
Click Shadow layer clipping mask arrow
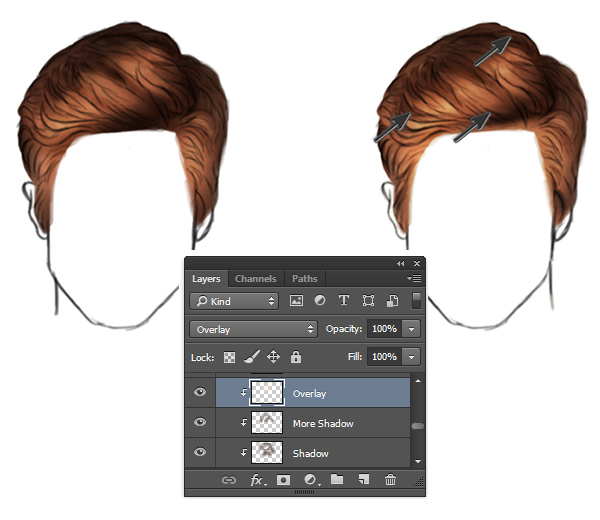243,452
